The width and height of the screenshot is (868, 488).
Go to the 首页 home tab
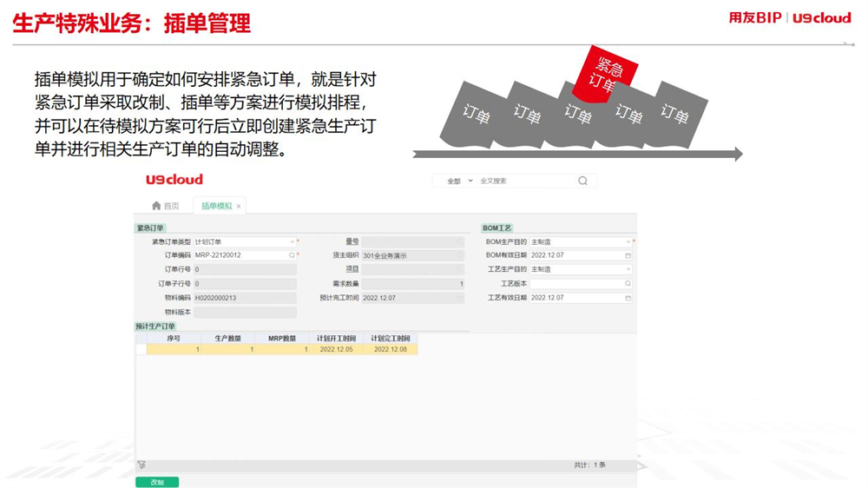pos(166,206)
